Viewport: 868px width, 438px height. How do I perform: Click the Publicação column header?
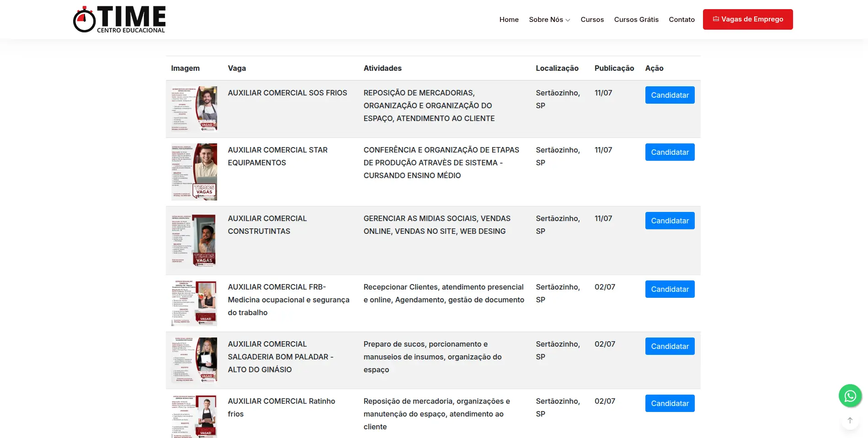click(614, 68)
